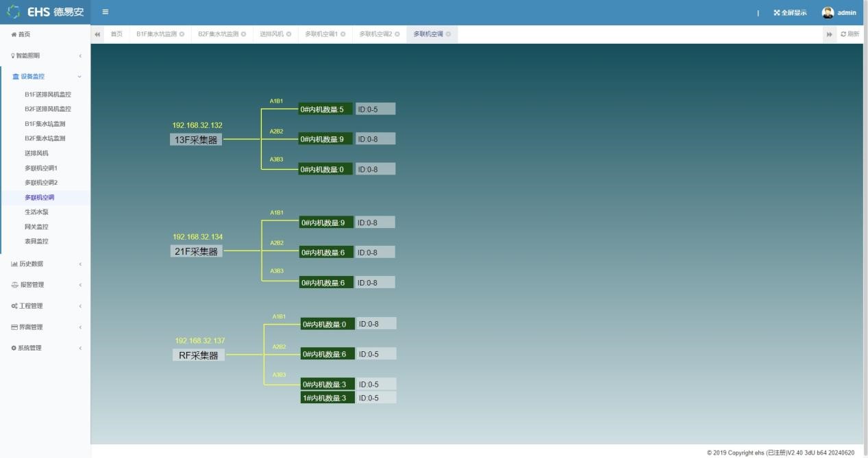868x458 pixels.
Task: Expand the 智能照明 menu
Action: click(28, 55)
